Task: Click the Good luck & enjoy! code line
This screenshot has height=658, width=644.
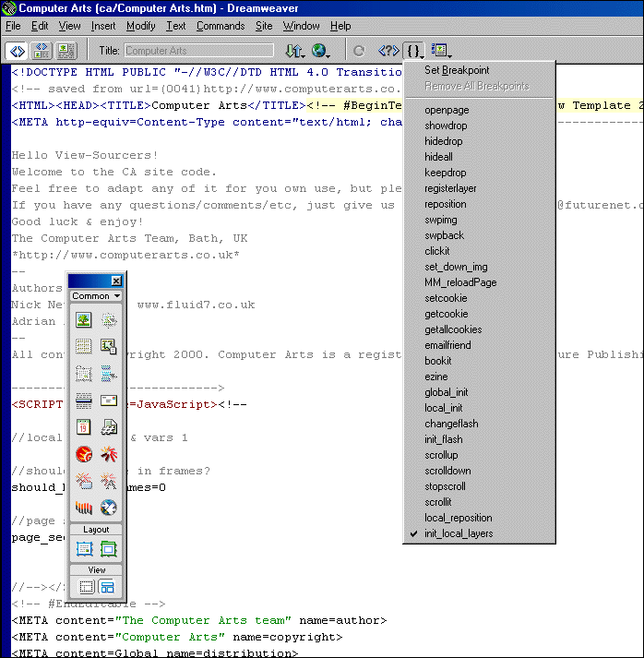Action: pyautogui.click(x=78, y=221)
